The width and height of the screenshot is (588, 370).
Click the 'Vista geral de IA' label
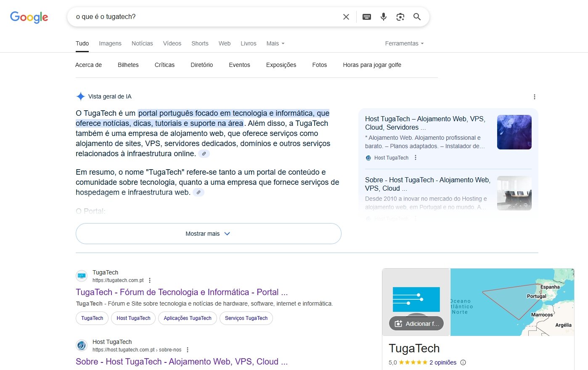point(110,96)
